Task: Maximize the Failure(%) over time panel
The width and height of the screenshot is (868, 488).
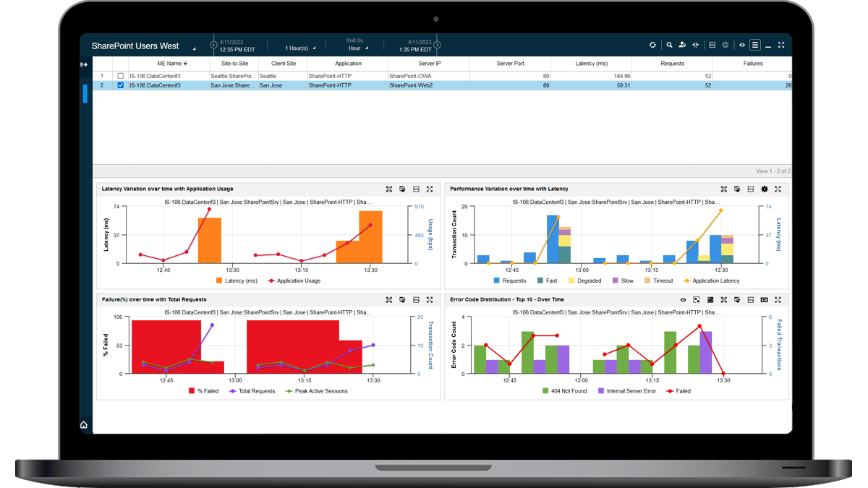Action: (430, 299)
